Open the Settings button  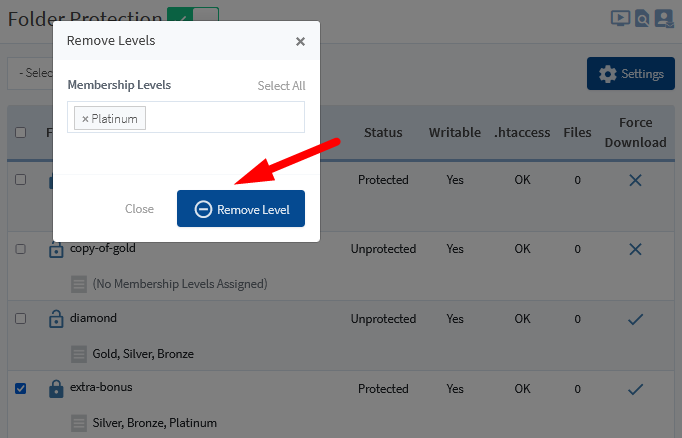click(x=631, y=74)
